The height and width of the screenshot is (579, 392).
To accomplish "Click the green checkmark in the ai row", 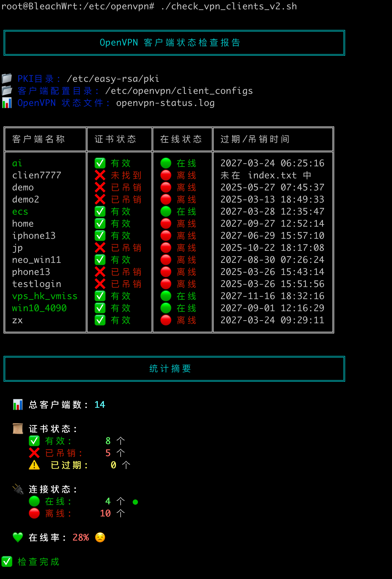I will (100, 163).
